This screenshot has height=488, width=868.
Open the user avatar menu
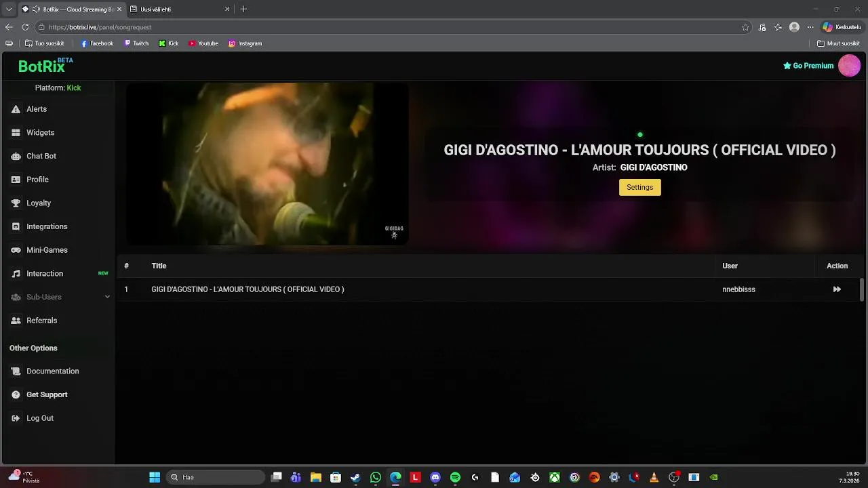(x=849, y=66)
